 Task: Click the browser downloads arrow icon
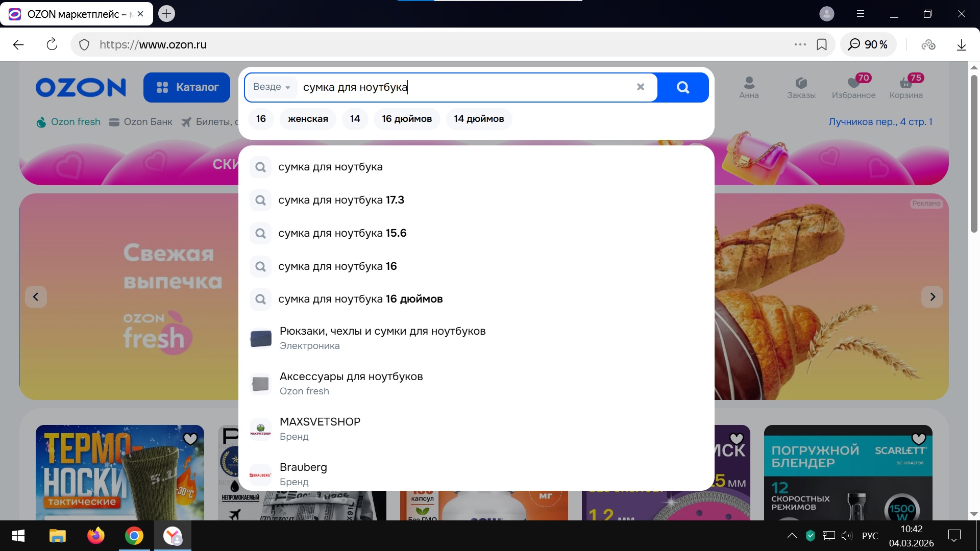point(961,44)
